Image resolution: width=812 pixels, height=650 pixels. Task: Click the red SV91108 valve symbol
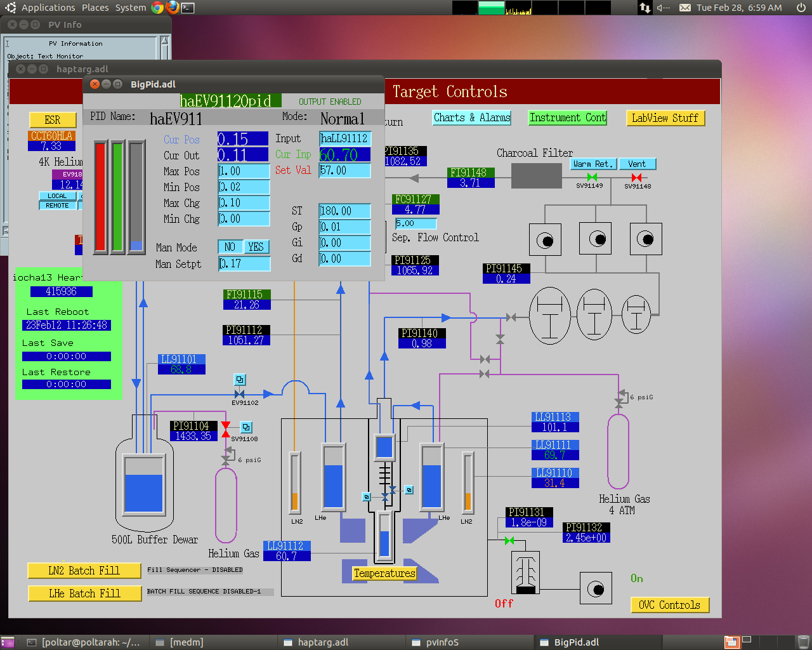pos(226,430)
